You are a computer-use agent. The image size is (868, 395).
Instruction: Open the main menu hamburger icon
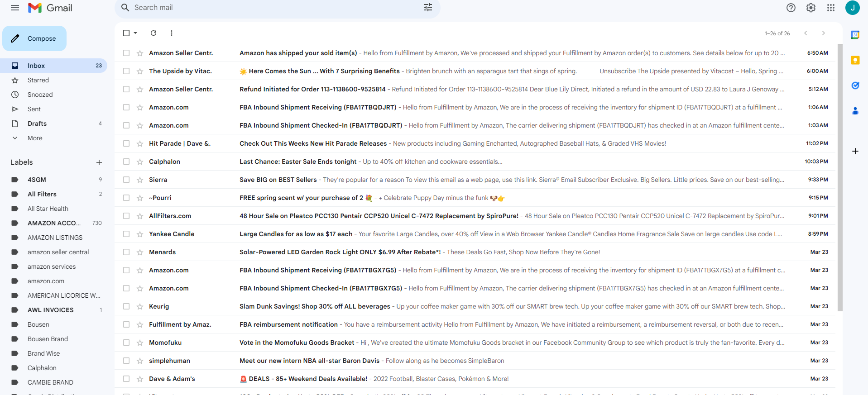click(x=15, y=8)
